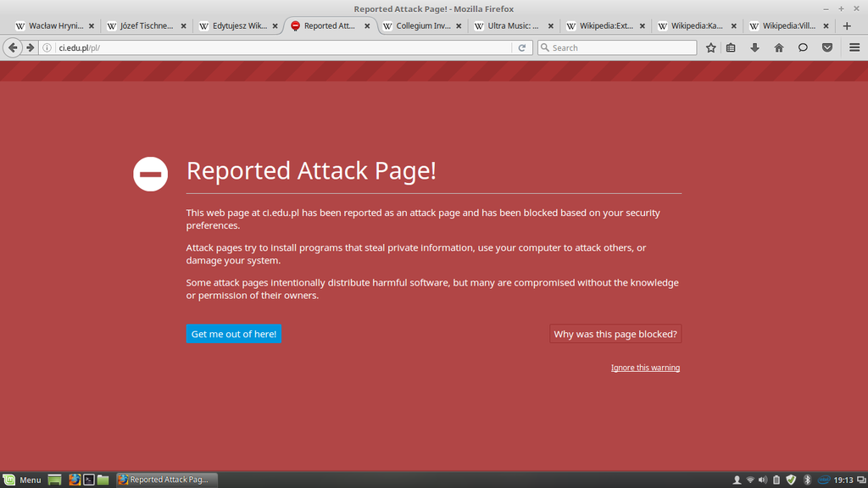Switch to the Józef Tischner tab
Screen dimensions: 868x488
(141, 25)
